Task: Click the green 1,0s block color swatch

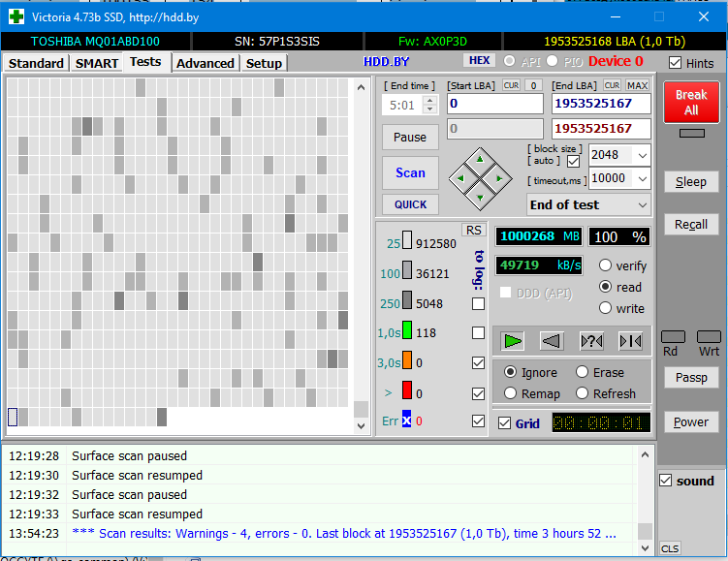Action: (407, 330)
